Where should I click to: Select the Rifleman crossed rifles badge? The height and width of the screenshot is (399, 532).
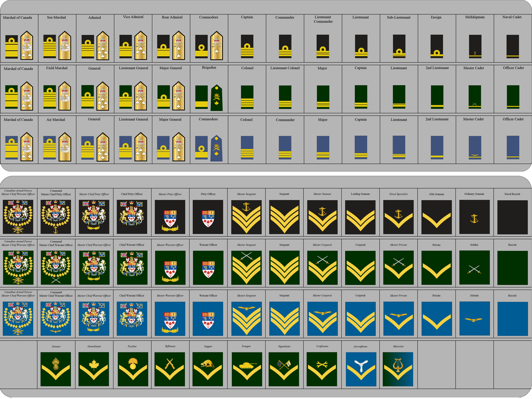point(170,369)
